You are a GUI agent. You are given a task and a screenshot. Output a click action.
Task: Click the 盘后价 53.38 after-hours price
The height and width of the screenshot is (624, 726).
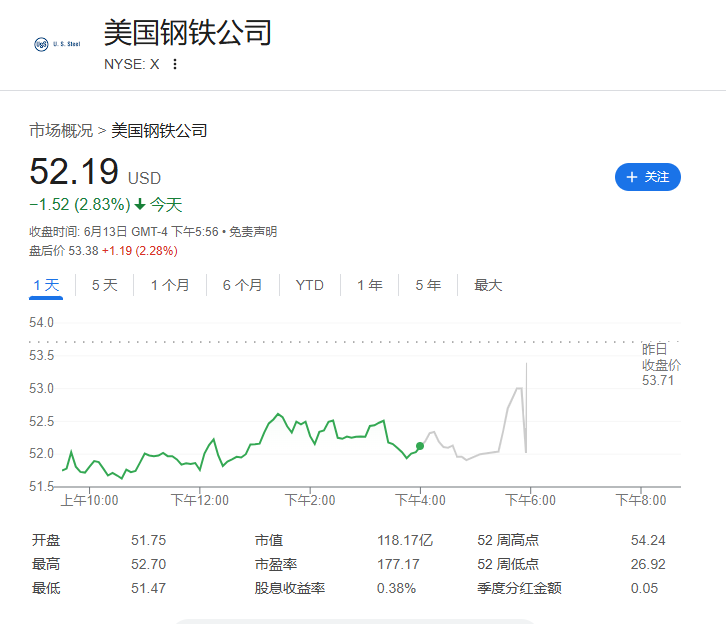coord(64,251)
